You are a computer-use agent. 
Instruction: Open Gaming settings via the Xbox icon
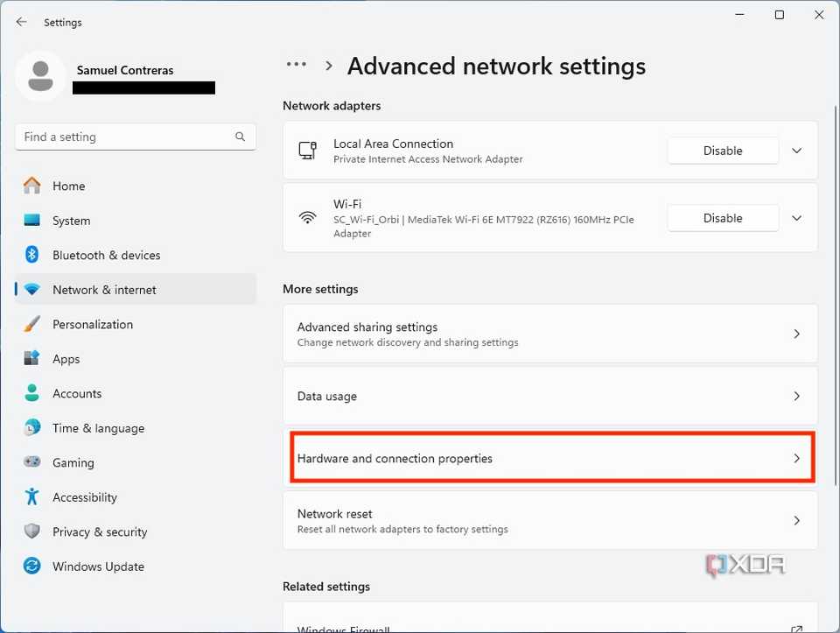click(32, 462)
